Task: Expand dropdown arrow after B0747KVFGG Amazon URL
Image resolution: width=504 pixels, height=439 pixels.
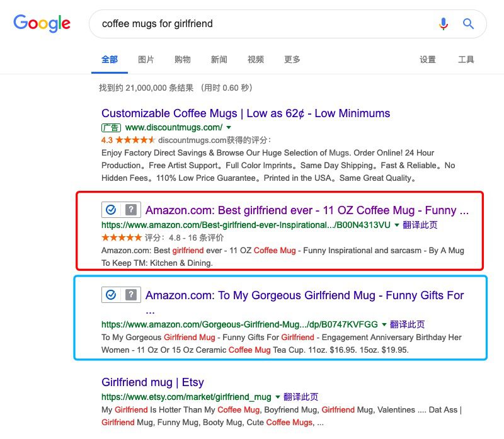Action: click(x=384, y=324)
